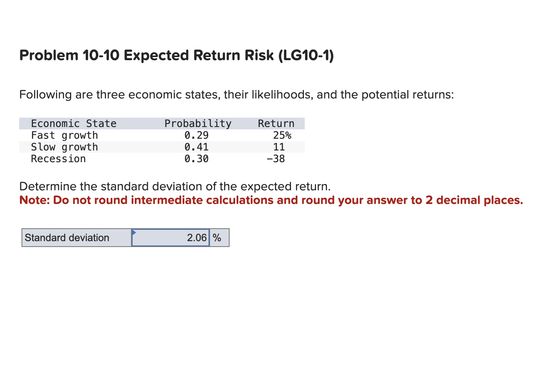Click the Standard deviation label cell

66,238
